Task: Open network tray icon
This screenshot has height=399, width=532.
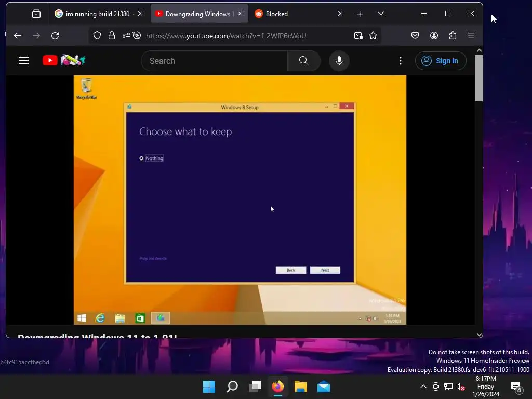Action: tap(448, 387)
